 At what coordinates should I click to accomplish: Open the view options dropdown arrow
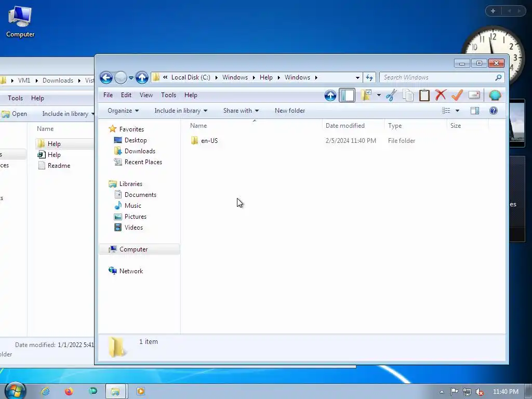click(457, 111)
